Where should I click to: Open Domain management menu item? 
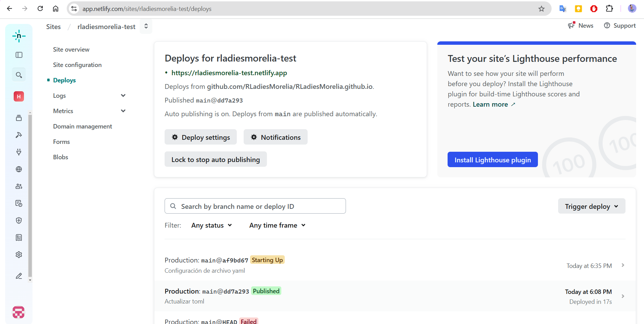tap(82, 126)
